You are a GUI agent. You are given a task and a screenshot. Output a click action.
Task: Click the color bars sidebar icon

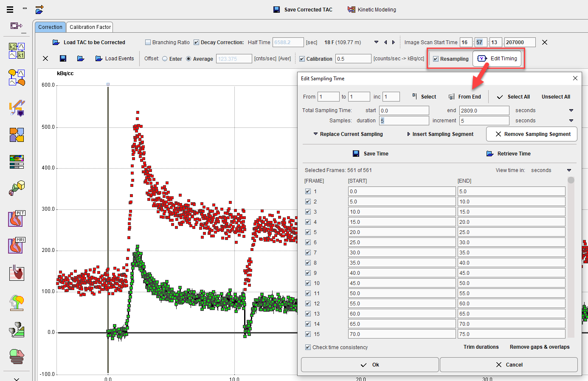coord(17,161)
